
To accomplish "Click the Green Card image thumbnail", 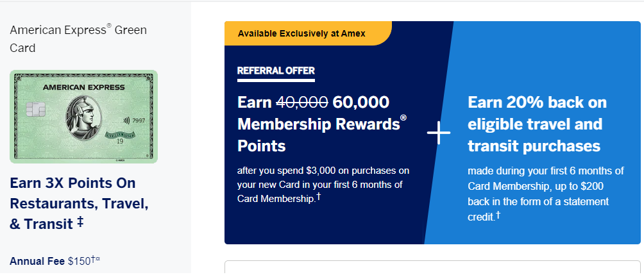I will pos(83,117).
